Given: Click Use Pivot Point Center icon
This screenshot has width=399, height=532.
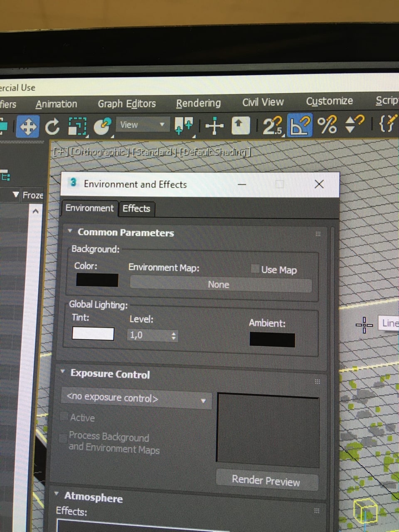Looking at the screenshot, I should click(184, 126).
